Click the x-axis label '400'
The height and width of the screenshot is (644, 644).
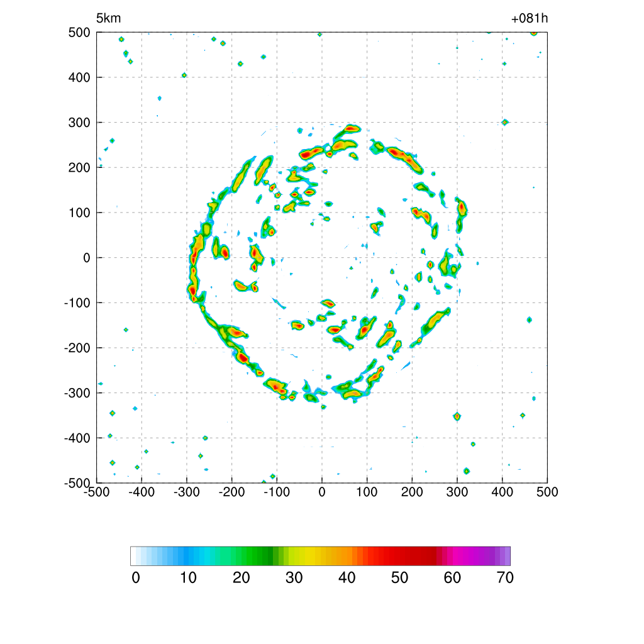(502, 492)
